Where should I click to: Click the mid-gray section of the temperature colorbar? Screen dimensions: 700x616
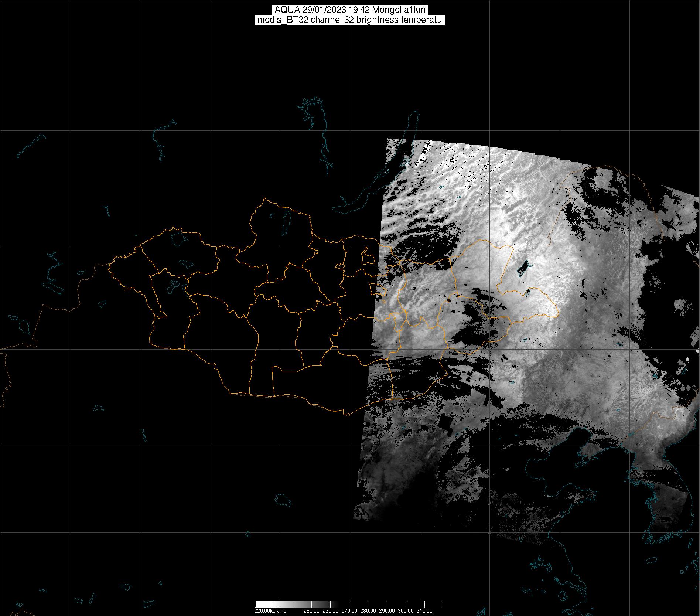[x=302, y=604]
